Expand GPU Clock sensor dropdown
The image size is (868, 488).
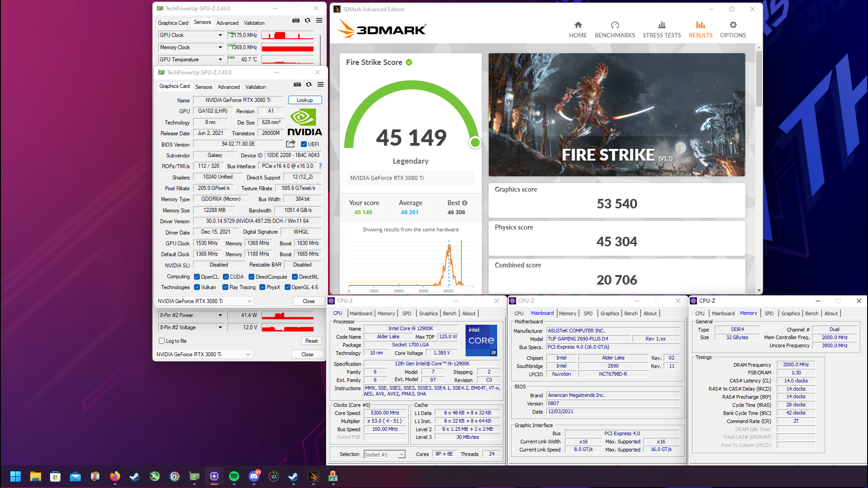220,35
